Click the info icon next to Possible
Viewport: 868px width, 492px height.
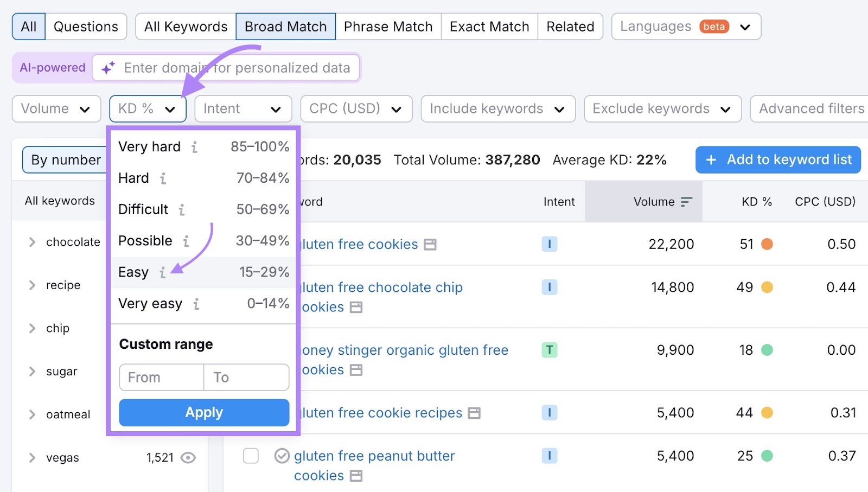click(186, 241)
